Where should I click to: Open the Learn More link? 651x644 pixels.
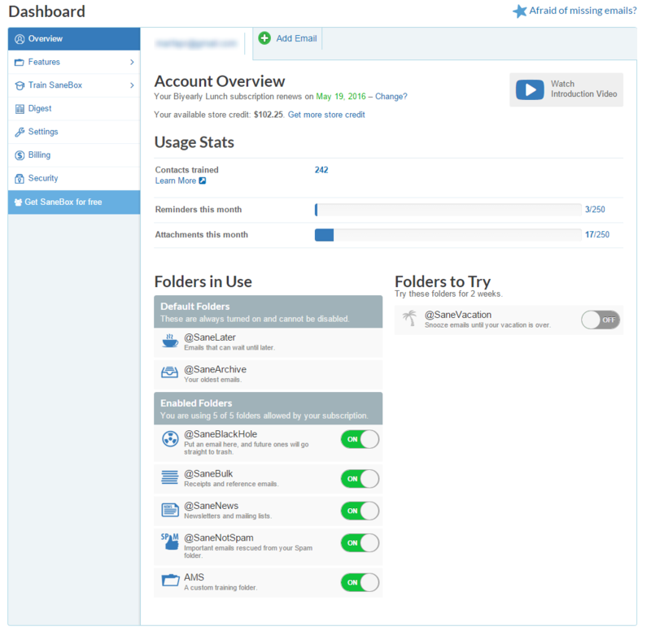click(175, 181)
